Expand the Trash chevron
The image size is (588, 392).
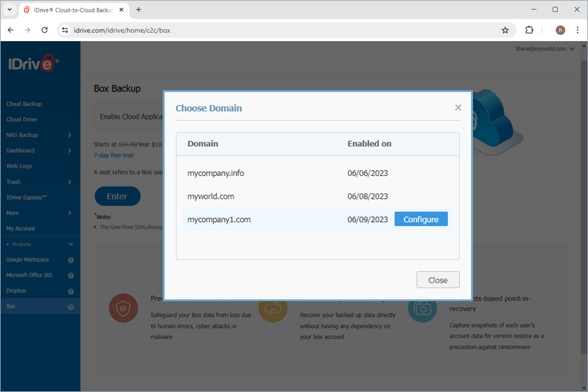70,182
